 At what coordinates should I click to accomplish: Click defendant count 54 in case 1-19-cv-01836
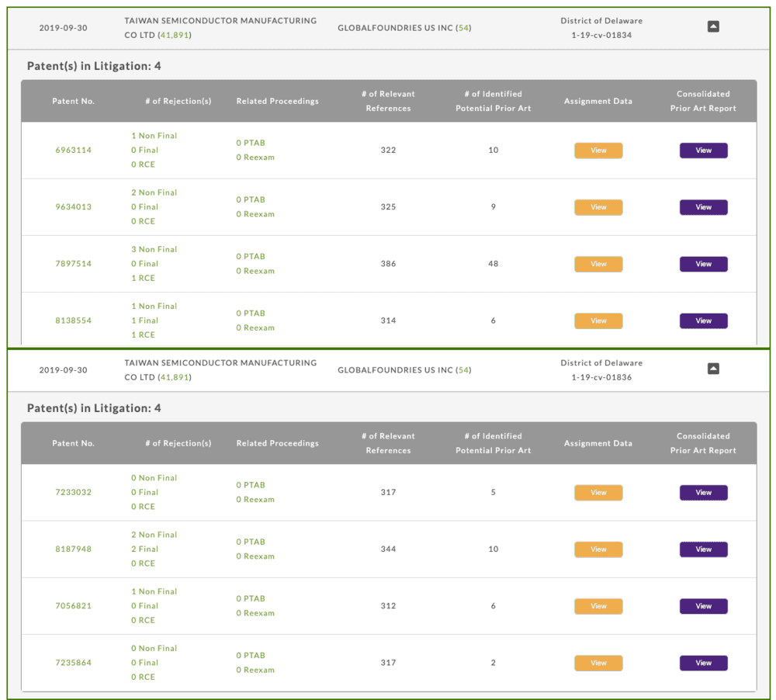463,370
